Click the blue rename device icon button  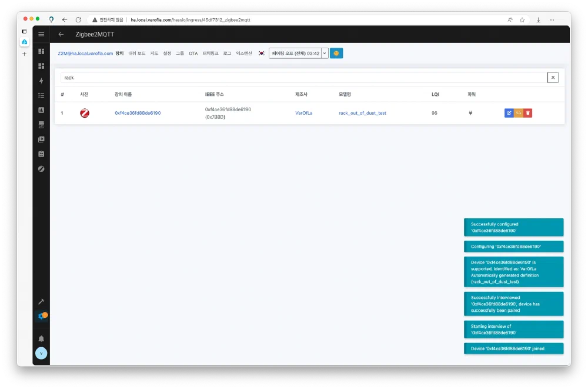[509, 113]
